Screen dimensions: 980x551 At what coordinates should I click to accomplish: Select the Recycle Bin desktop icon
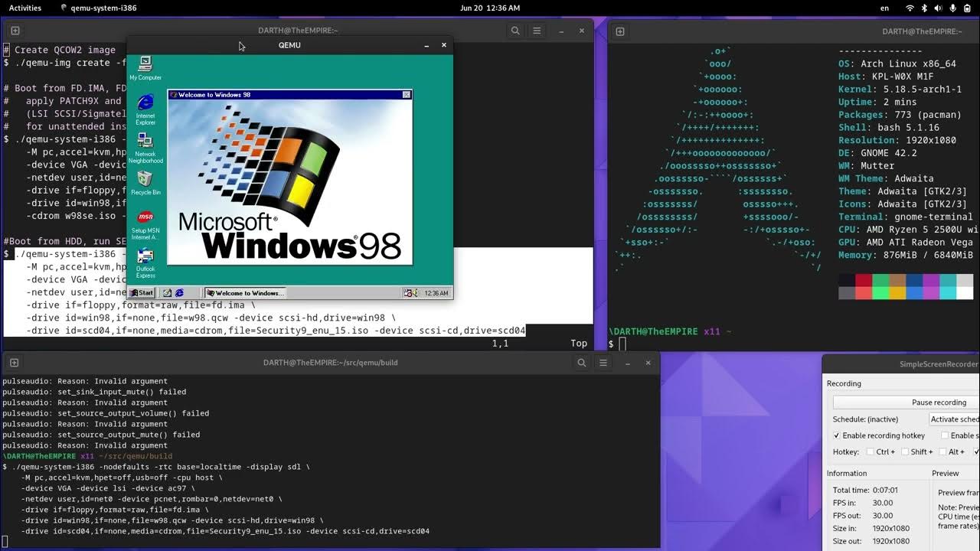click(145, 183)
